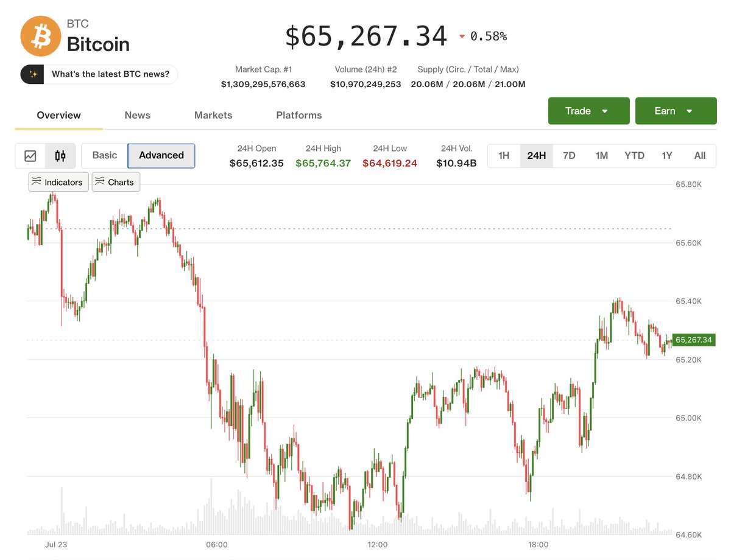Toggle chart mode to Advanced
This screenshot has width=731, height=560.
click(x=161, y=155)
